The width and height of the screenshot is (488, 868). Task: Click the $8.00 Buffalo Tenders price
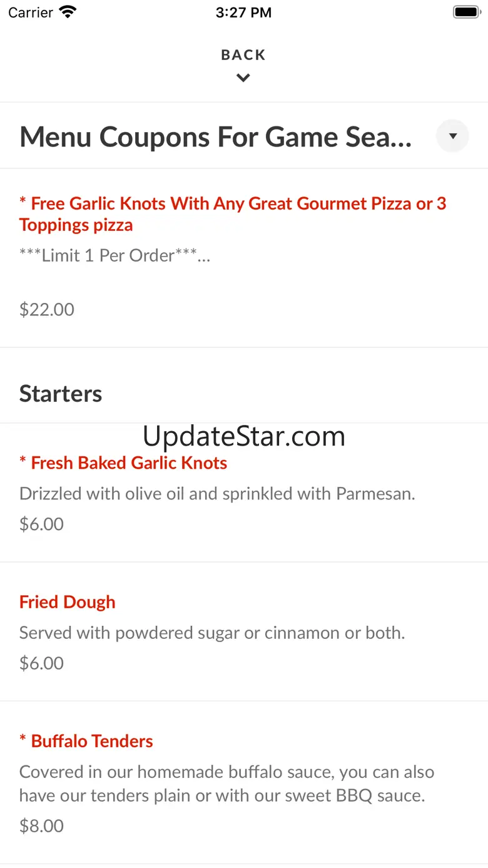[x=41, y=825]
